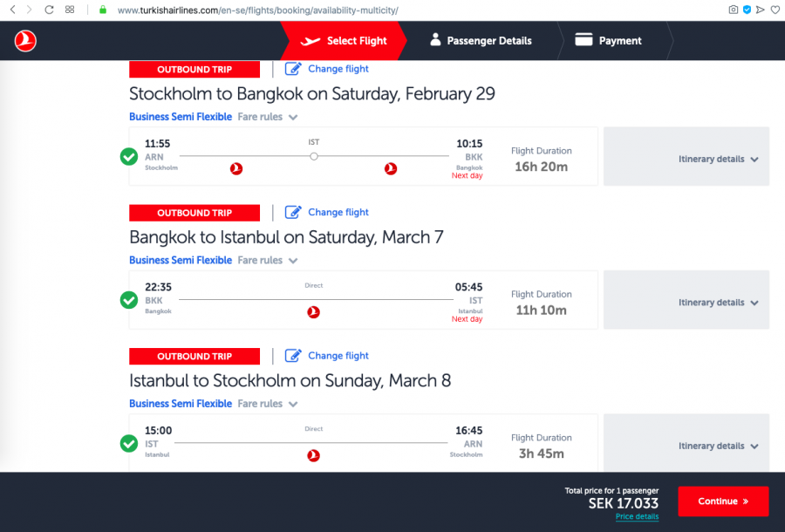
Task: Toggle the green check for Bangkok–Istanbul flight
Action: (x=128, y=300)
